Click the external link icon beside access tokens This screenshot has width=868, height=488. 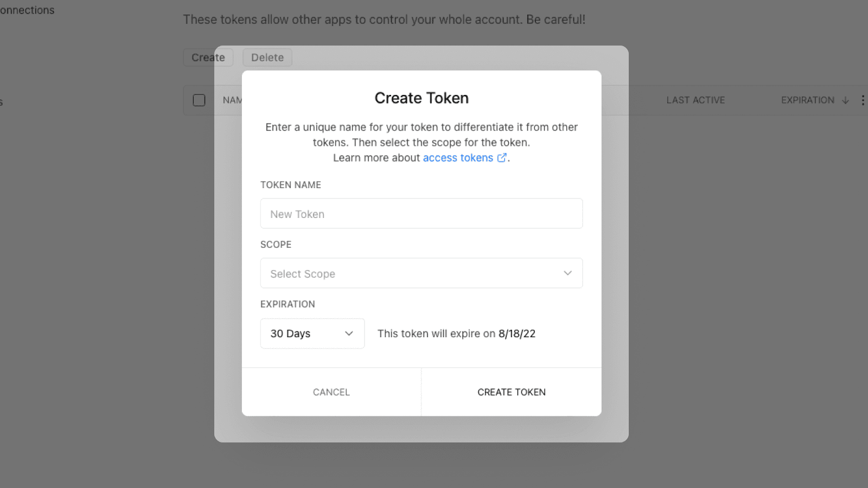(x=502, y=158)
